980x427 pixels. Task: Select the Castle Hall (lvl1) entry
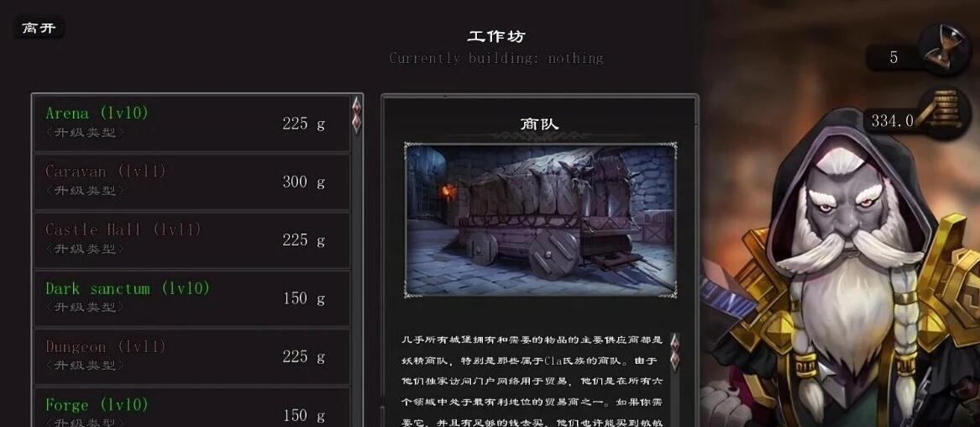191,240
